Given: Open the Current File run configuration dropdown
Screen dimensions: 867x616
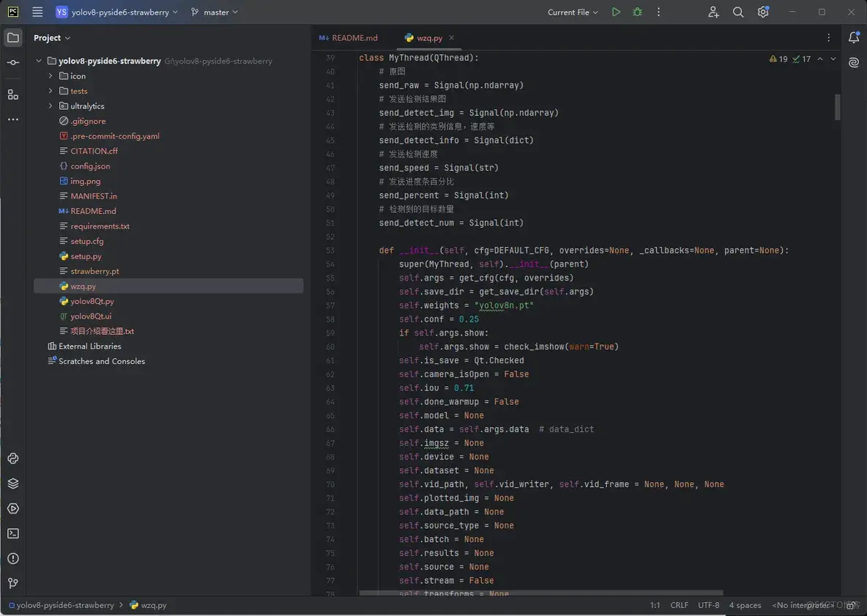Looking at the screenshot, I should (573, 12).
